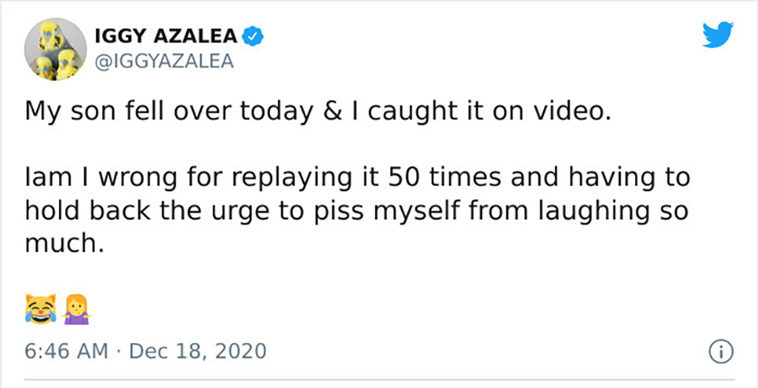Click the blue Twitter bird logo
Screen dimensions: 758x388
coord(717,35)
